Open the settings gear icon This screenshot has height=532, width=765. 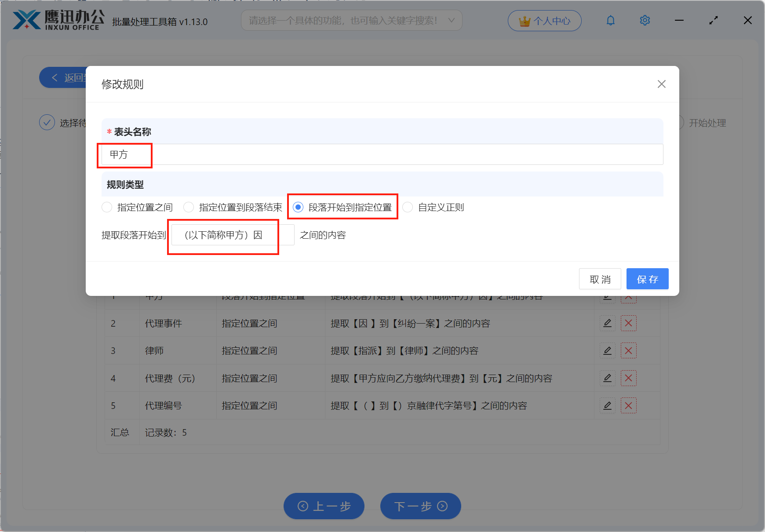(x=645, y=20)
